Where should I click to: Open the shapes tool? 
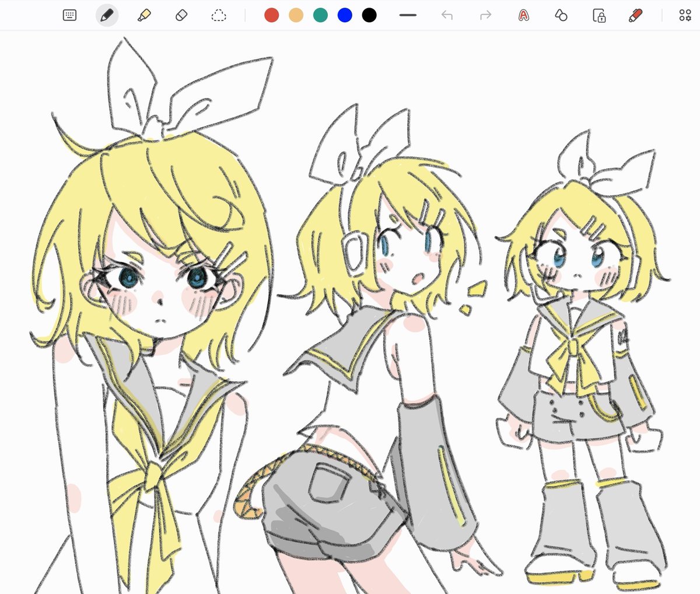coord(561,15)
